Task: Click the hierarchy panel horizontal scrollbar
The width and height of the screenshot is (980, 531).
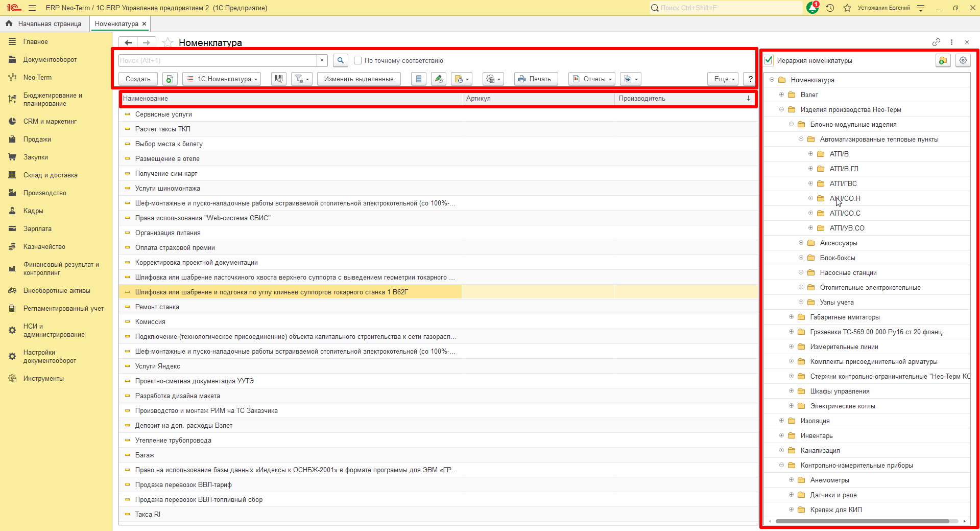Action: [863, 521]
